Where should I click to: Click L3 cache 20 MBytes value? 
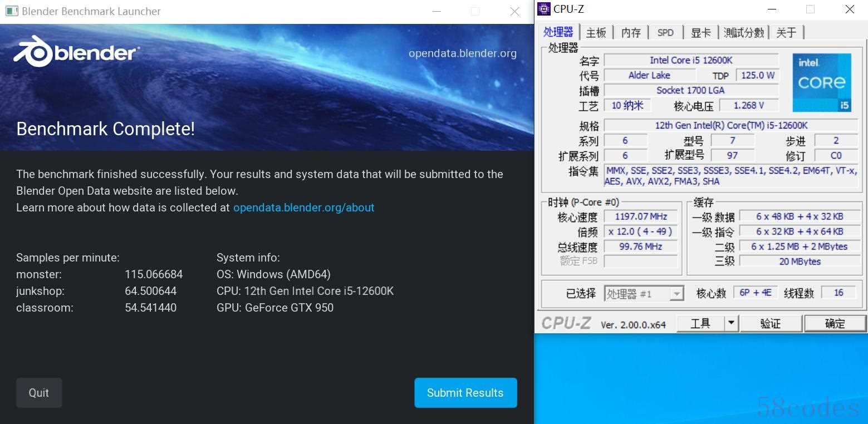pos(800,261)
